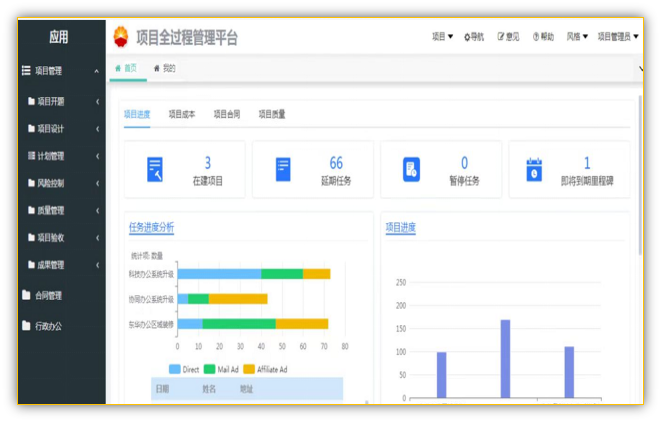
Task: Expand the 项目验收 submenu chevron
Action: click(97, 238)
